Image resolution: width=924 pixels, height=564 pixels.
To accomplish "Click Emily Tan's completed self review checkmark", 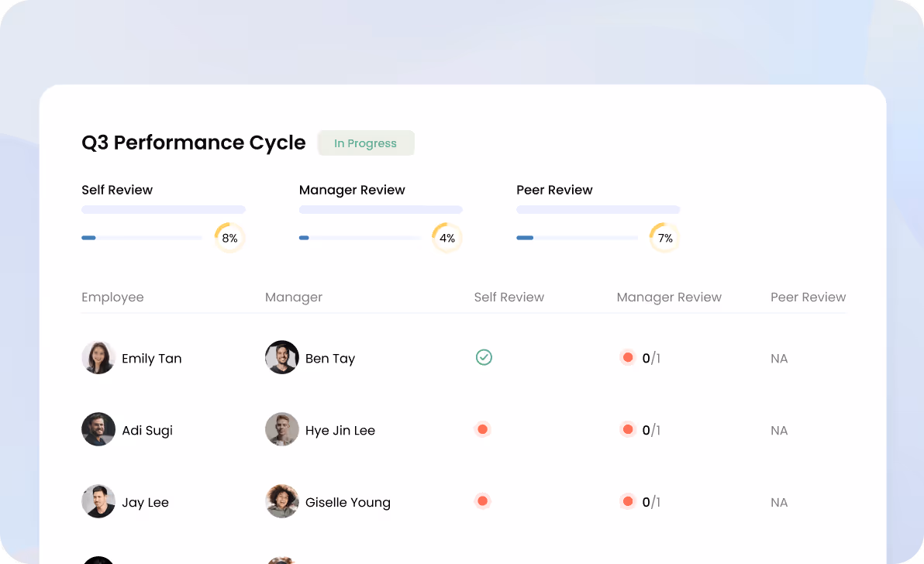I will pos(484,357).
